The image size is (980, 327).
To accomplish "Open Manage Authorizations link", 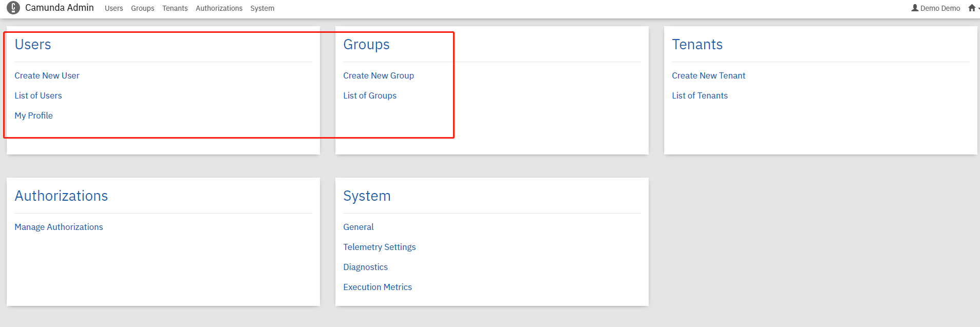I will pos(59,227).
